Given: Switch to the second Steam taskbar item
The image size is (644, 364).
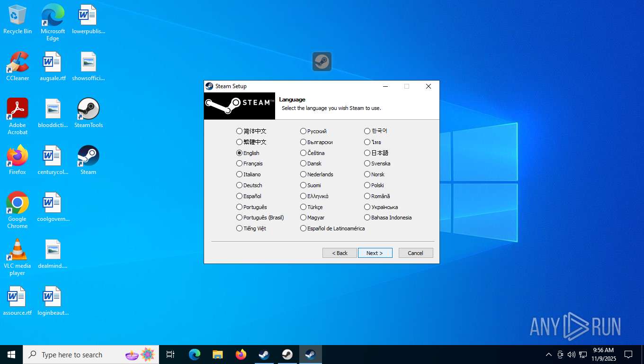Looking at the screenshot, I should click(x=287, y=355).
